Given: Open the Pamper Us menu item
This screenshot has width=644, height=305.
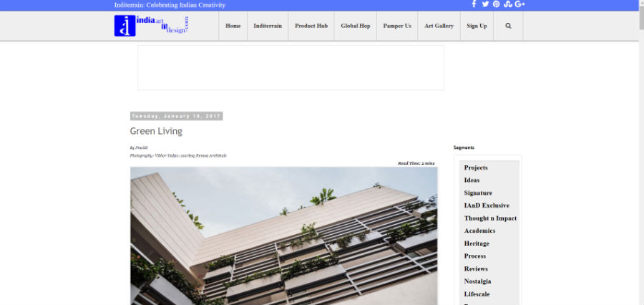Looking at the screenshot, I should pos(396,26).
